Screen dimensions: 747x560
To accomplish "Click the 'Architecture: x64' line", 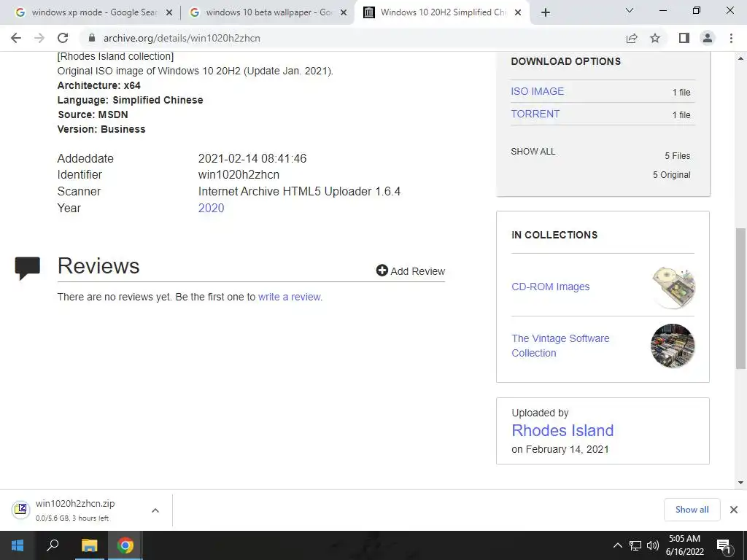I will click(98, 86).
